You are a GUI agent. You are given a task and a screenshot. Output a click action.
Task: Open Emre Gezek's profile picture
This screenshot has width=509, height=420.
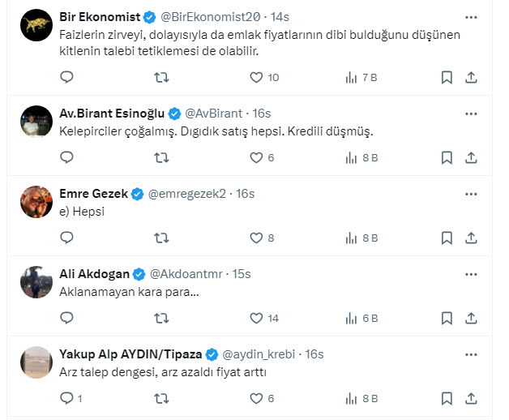35,201
